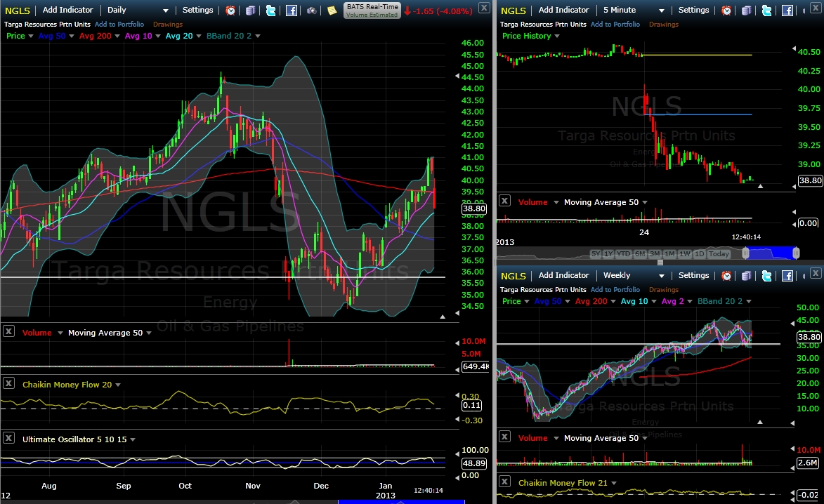824x504 pixels.
Task: Close the daily chart panel
Action: coord(484,8)
